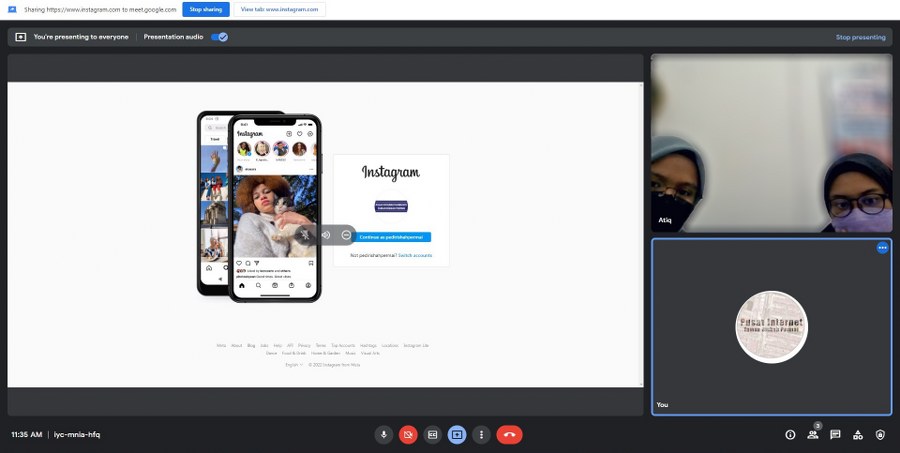Open the Hashtags footer link
This screenshot has height=453, width=900.
[x=368, y=346]
